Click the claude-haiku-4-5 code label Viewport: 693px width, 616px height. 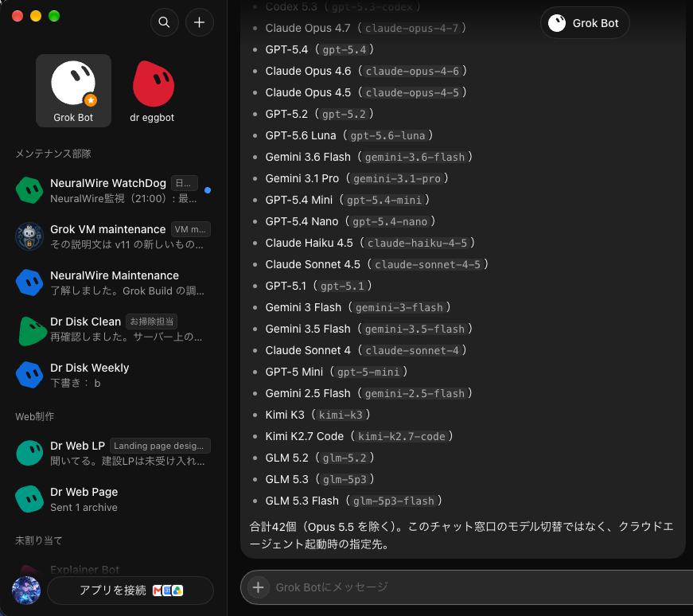[x=417, y=244]
